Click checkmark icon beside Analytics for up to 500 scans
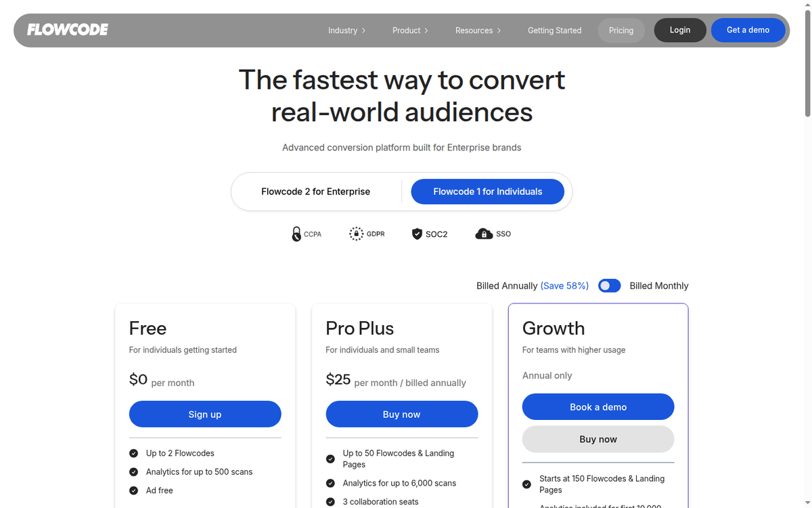This screenshot has height=508, width=812. click(133, 472)
